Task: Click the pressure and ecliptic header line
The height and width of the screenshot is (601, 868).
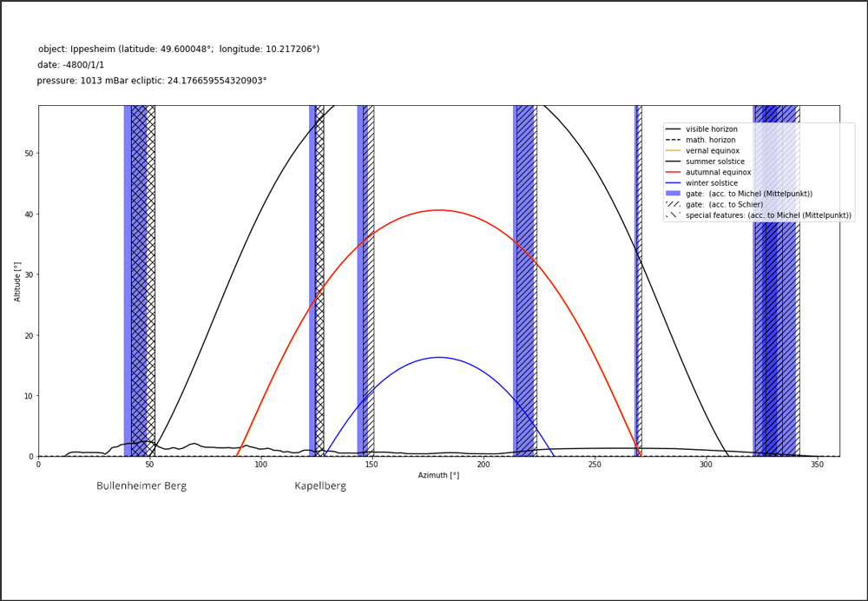Action: click(151, 81)
